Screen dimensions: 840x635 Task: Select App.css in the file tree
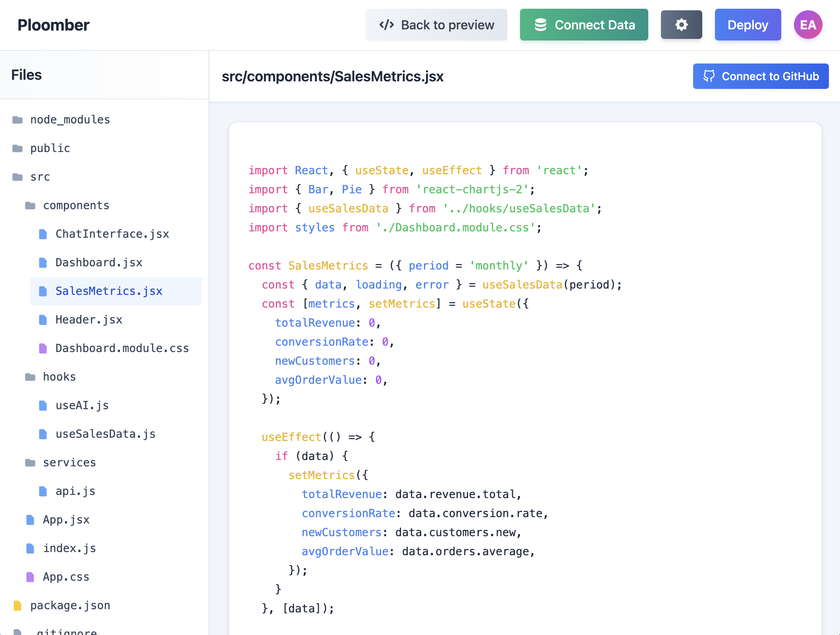pyautogui.click(x=66, y=577)
